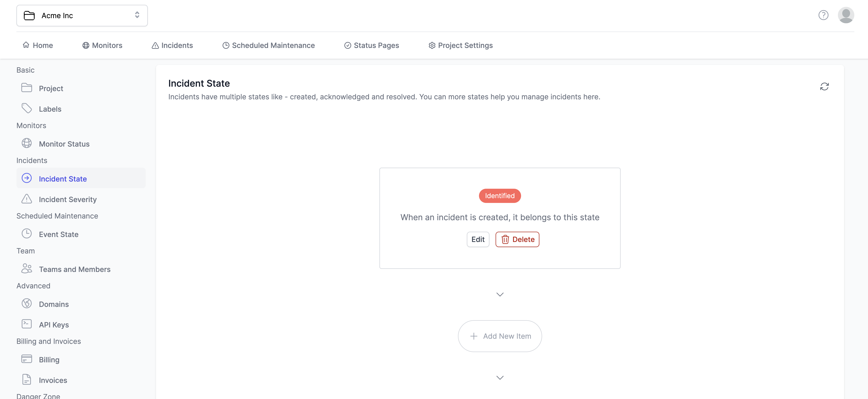Click the Scheduled Maintenance sidebar section heading

(x=57, y=216)
